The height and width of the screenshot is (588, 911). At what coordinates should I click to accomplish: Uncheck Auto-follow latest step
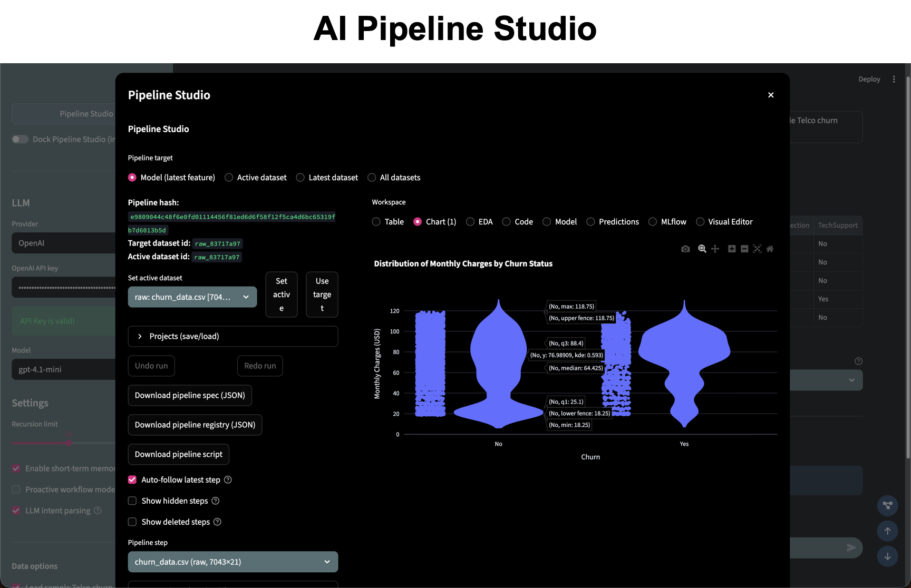tap(132, 479)
